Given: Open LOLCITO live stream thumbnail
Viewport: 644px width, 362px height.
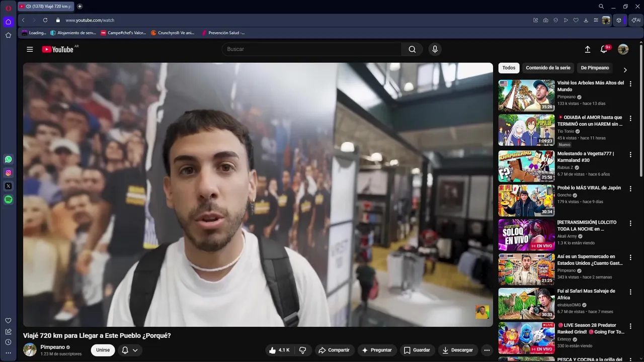Looking at the screenshot, I should point(527,235).
